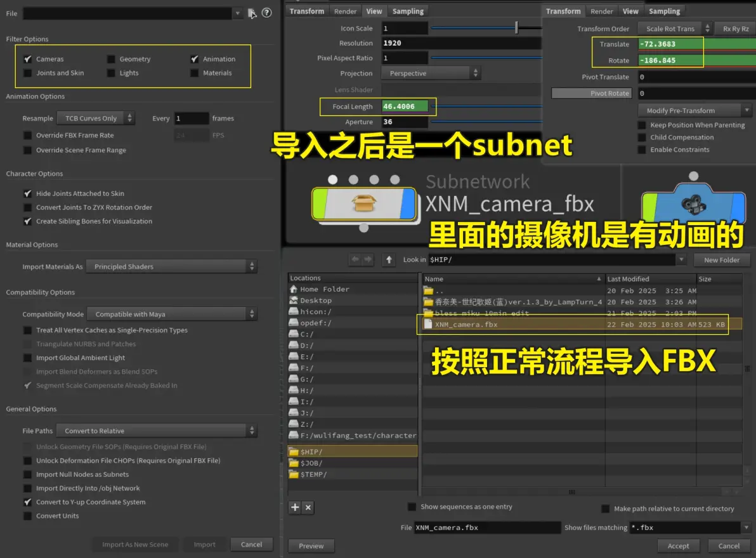Click the Import button
The image size is (756, 558).
click(204, 545)
